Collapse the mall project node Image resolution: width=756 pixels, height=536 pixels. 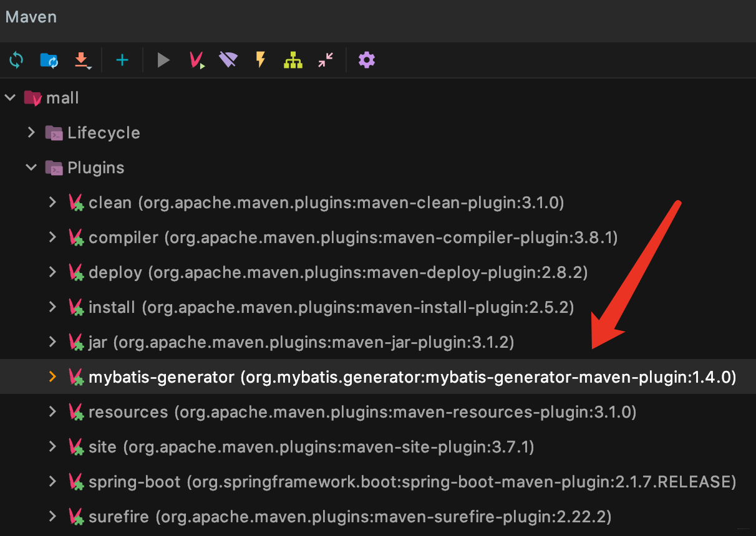10,98
